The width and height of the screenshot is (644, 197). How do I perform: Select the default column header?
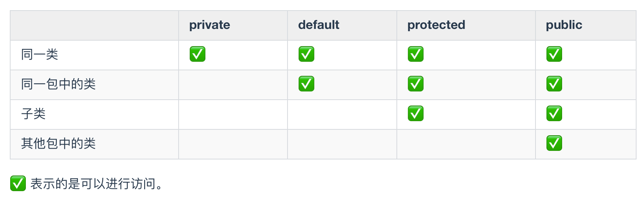pyautogui.click(x=319, y=25)
